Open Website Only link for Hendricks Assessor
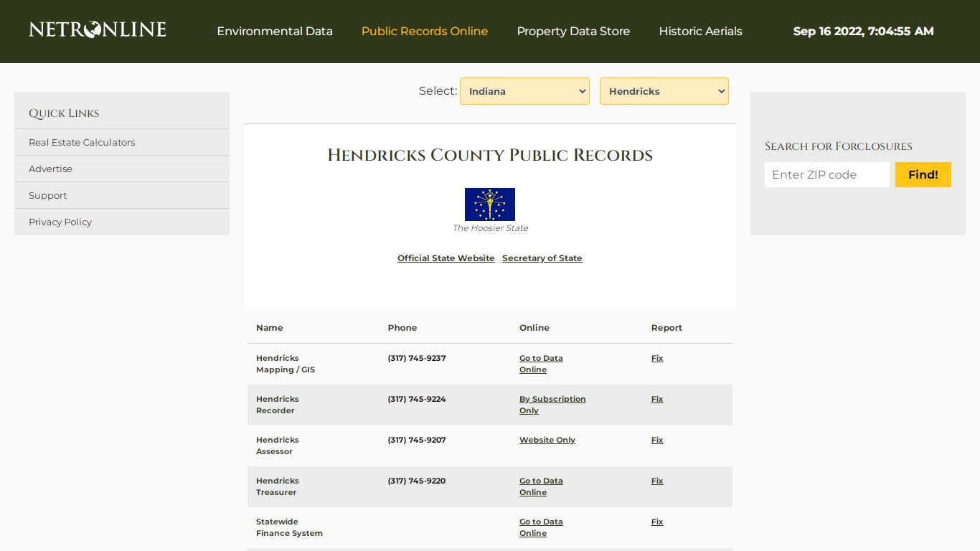 (547, 440)
